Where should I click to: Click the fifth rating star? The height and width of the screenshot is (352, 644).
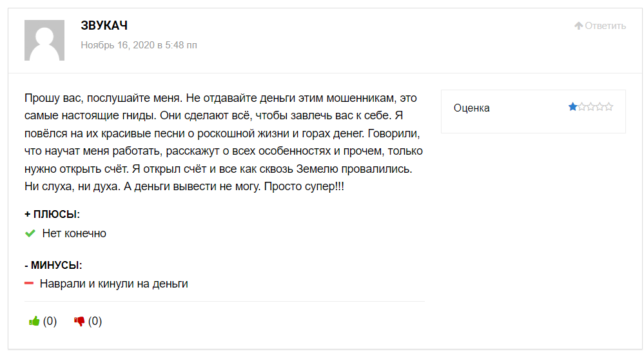609,107
